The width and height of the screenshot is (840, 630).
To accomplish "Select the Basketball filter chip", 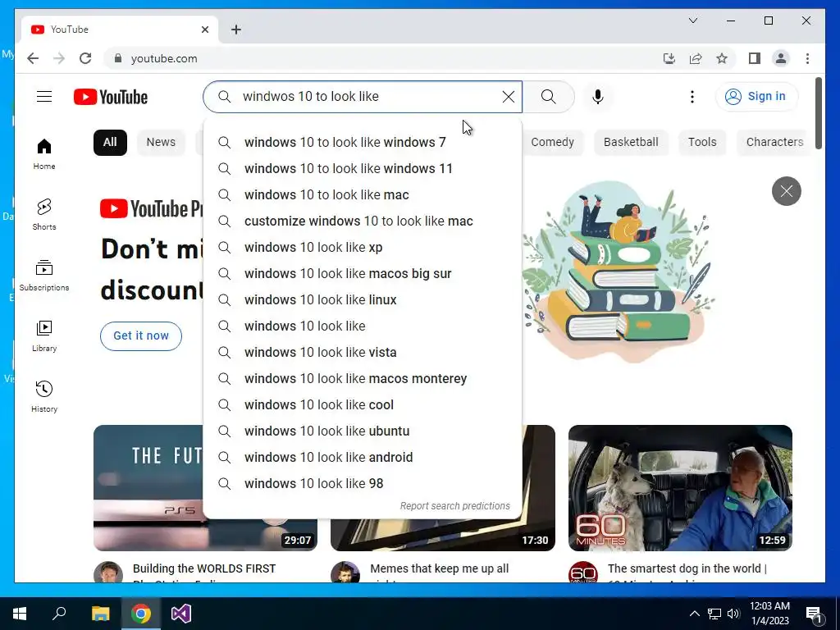I will (x=631, y=142).
